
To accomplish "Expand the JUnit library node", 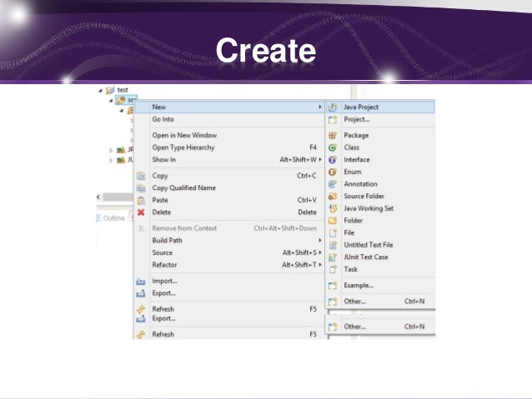I will click(111, 160).
